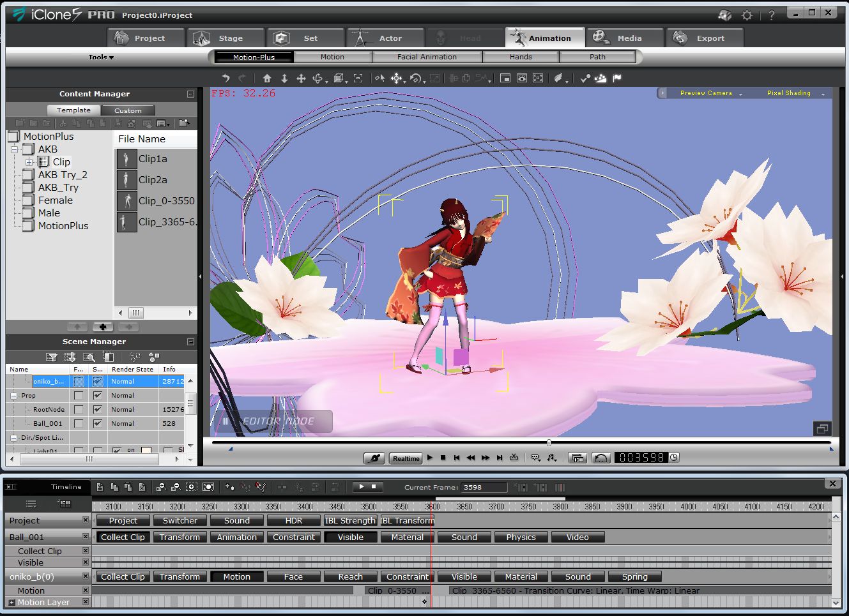This screenshot has width=849, height=616.
Task: Click the HDR button in Project track
Action: 294,520
